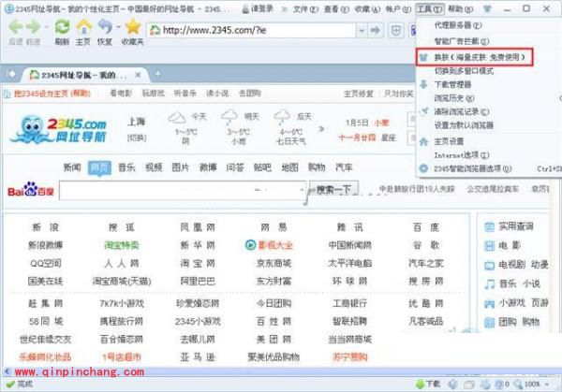Click the 音乐 小说 sidebar music icon
The width and height of the screenshot is (562, 392).
490,284
